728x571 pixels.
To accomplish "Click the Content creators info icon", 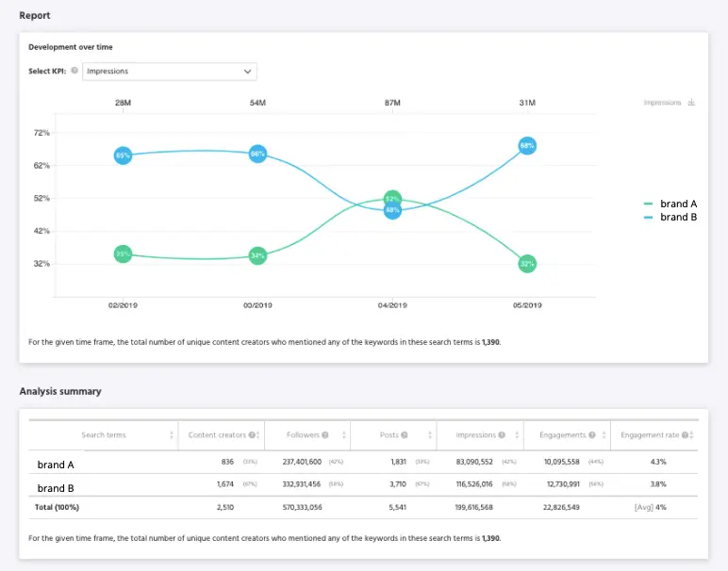I will pos(252,434).
